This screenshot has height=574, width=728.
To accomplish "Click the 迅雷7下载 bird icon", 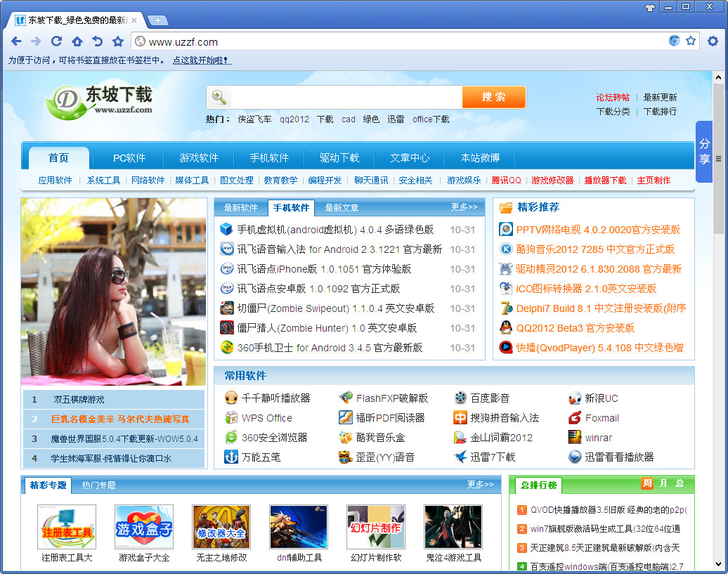I will 460,457.
